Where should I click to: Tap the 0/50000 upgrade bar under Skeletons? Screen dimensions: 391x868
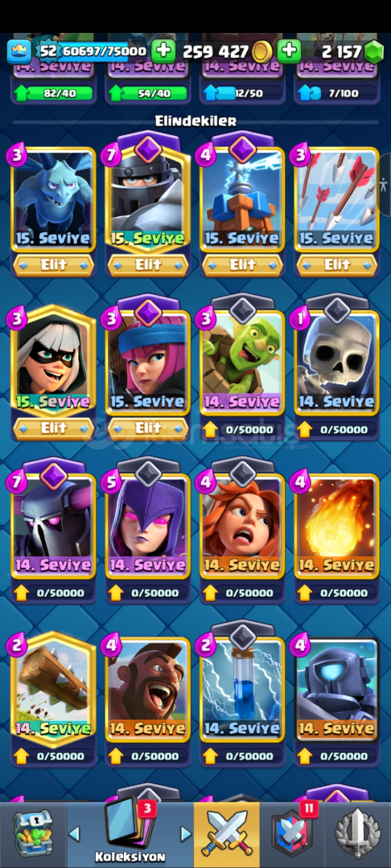(337, 429)
